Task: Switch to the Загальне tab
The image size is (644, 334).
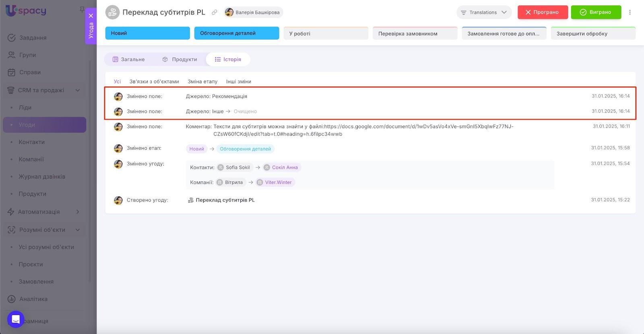Action: [x=129, y=60]
